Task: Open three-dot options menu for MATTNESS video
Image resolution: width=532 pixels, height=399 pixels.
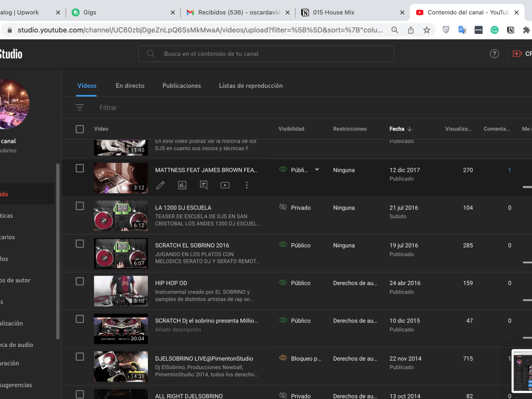Action: point(247,185)
